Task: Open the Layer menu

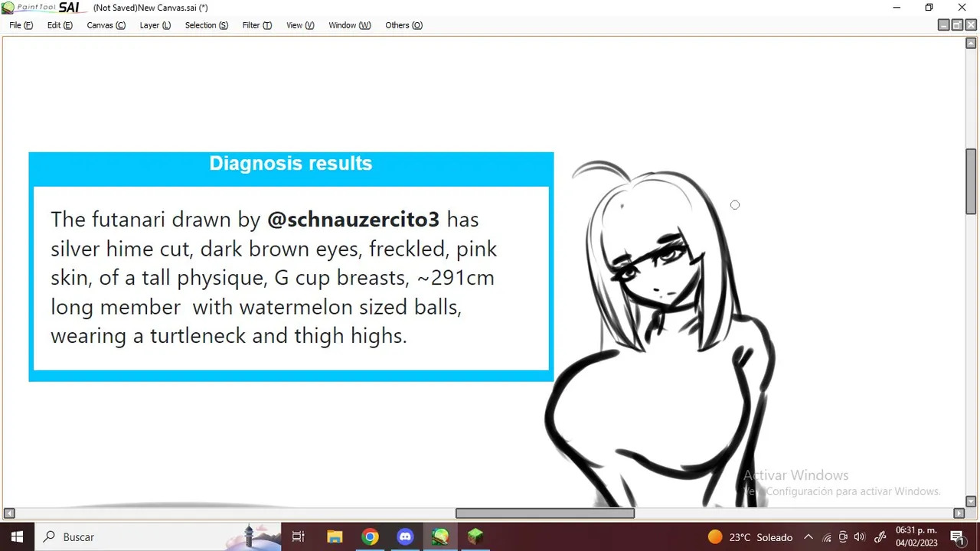Action: [x=155, y=25]
